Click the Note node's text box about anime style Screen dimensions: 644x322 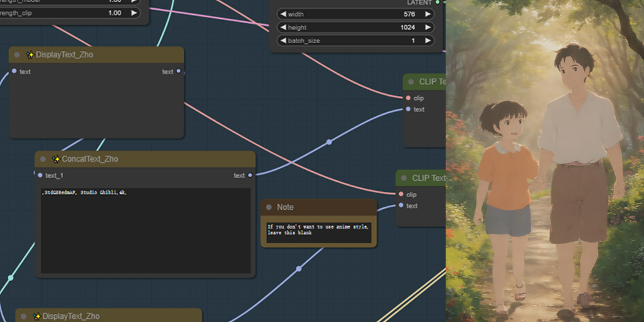tap(319, 233)
